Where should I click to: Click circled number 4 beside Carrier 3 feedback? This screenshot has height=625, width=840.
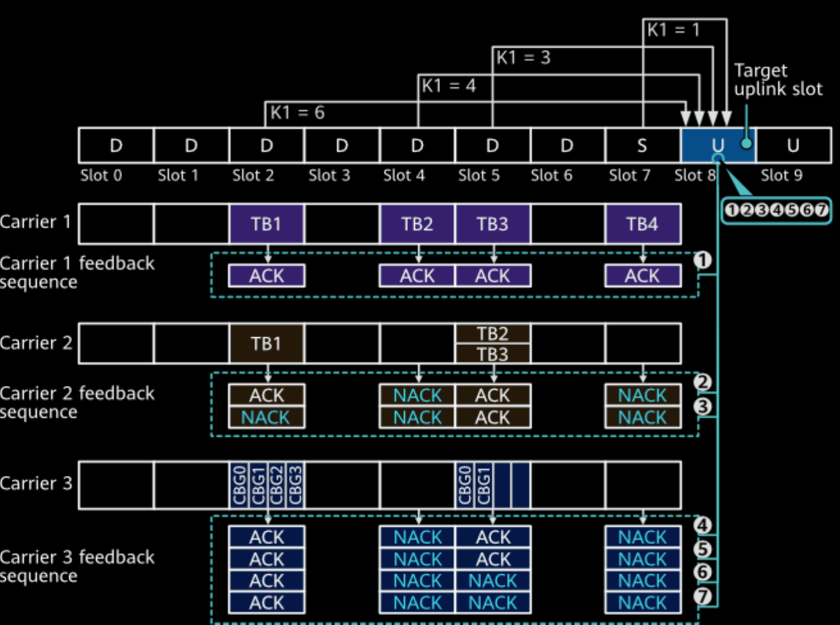coord(704,525)
